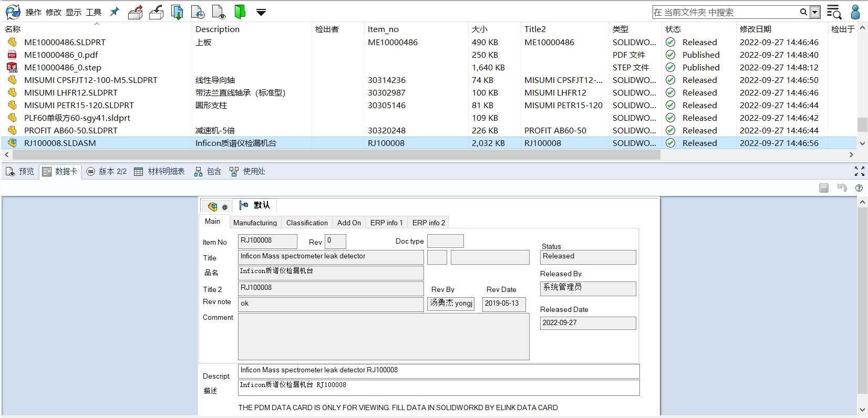The image size is (868, 418).
Task: Click the expand panel fullscreen arrows icon
Action: [860, 171]
